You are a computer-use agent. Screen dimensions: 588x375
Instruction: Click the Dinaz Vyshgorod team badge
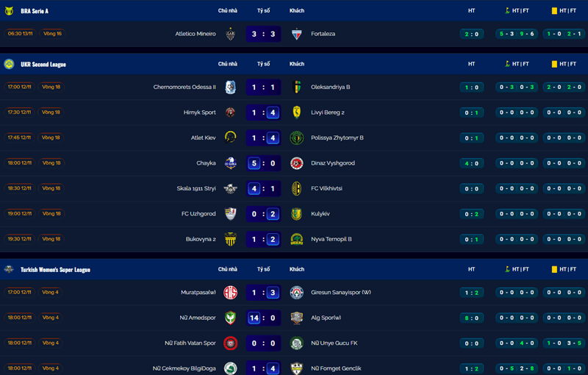297,163
